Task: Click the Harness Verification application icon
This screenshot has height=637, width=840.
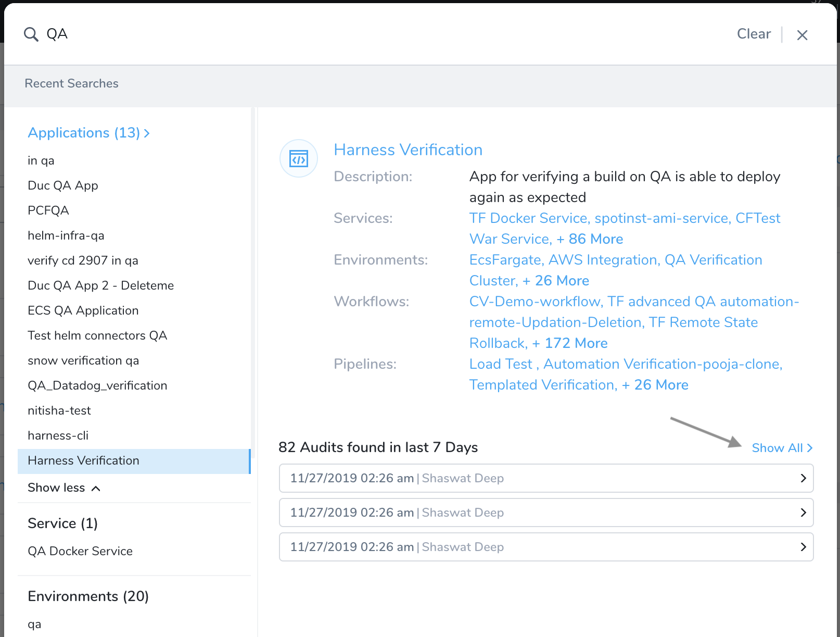Action: (299, 158)
